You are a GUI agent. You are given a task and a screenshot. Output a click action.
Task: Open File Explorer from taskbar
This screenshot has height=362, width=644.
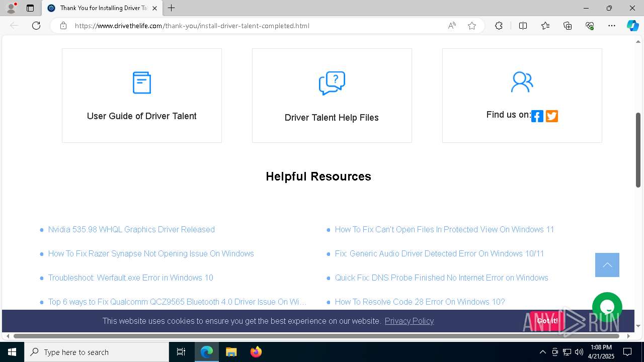[231, 352]
